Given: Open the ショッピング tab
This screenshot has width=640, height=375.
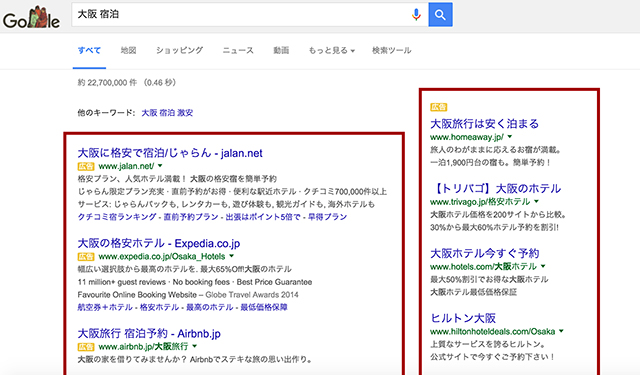Looking at the screenshot, I should 179,51.
